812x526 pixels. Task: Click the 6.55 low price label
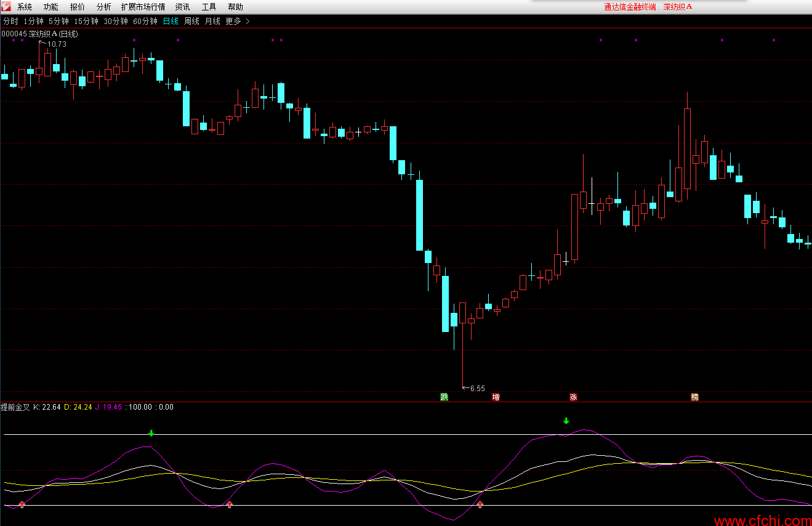pyautogui.click(x=477, y=389)
